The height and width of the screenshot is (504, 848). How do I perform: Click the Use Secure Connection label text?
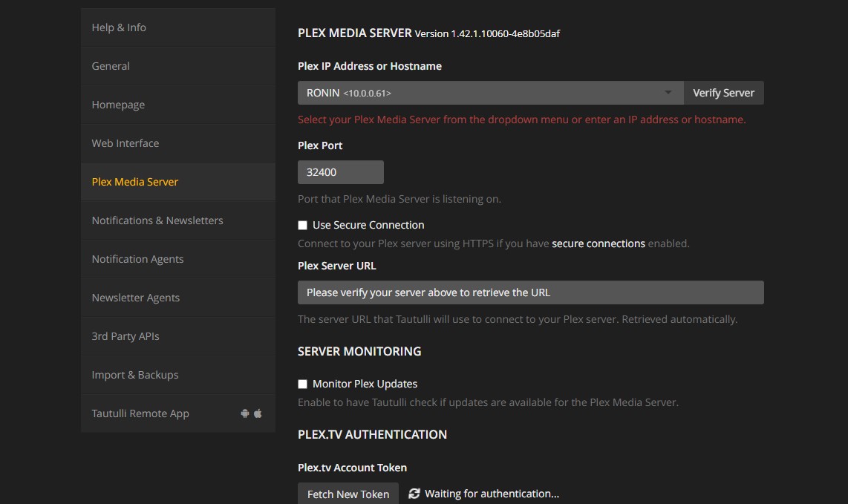(x=368, y=225)
